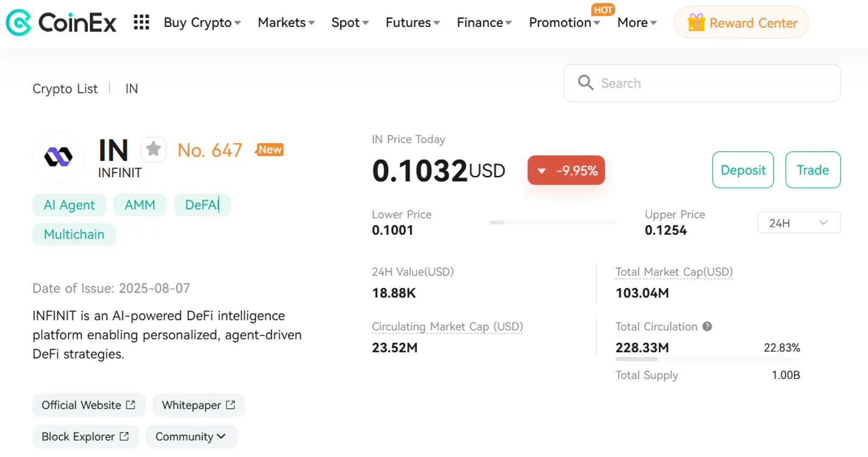Click the Deposit button
868x457 pixels.
(x=743, y=170)
